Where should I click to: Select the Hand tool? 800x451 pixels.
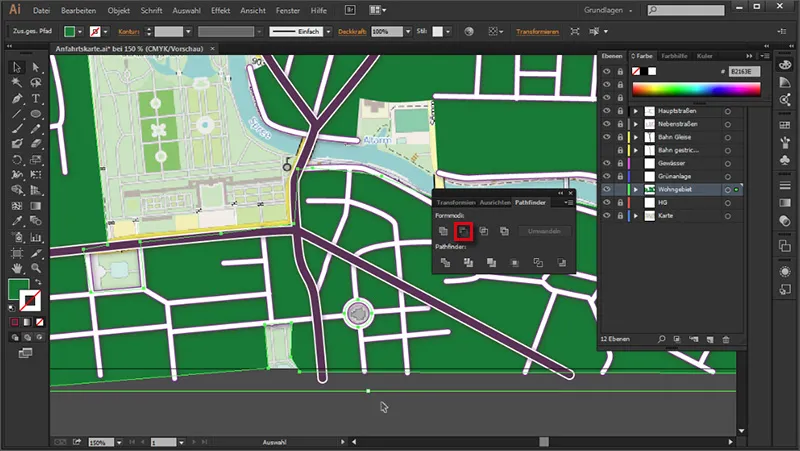[17, 268]
